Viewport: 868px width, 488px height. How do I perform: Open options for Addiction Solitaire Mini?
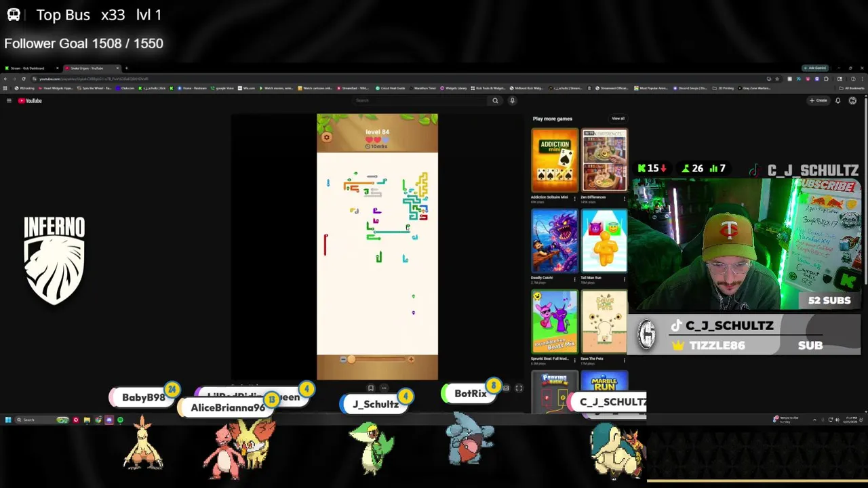(575, 199)
